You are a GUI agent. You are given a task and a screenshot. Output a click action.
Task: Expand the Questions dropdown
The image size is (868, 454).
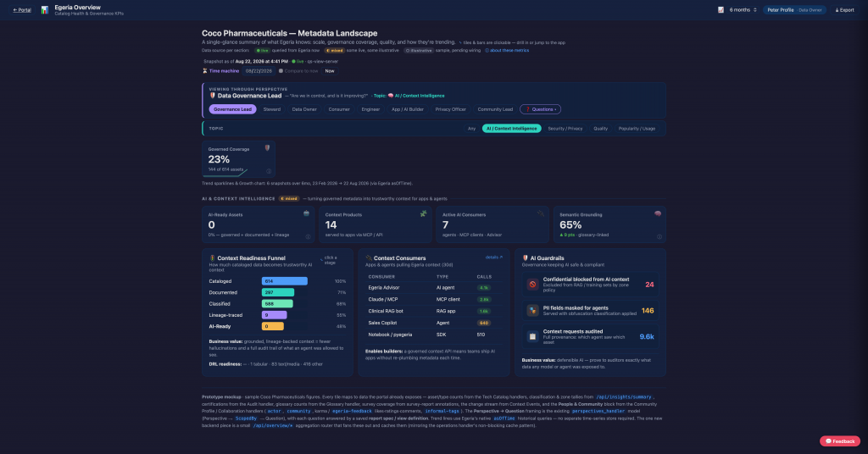point(540,109)
